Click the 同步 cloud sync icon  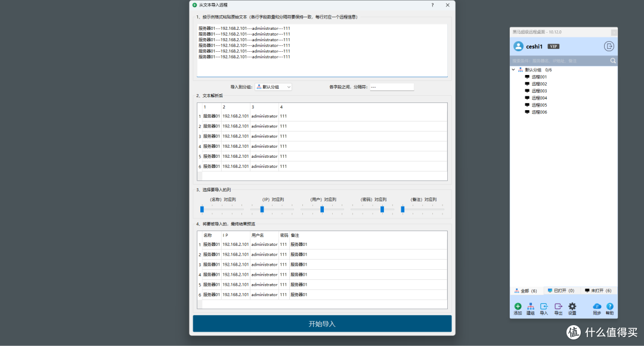[597, 306]
